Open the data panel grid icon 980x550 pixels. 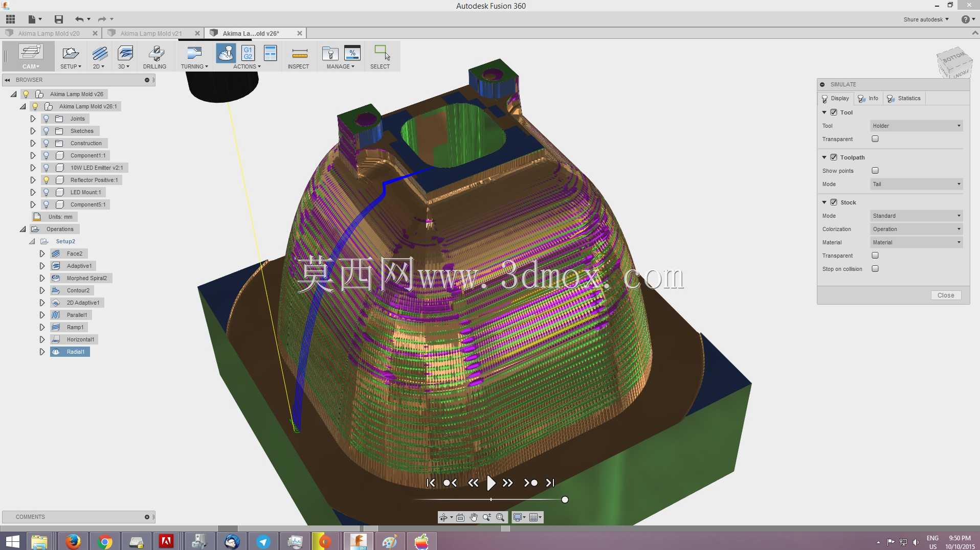pos(11,19)
